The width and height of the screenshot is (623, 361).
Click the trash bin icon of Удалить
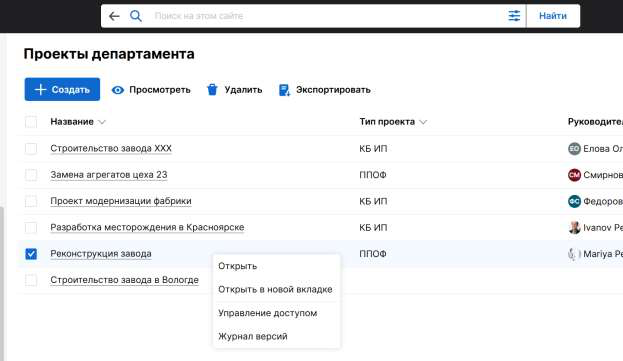[x=212, y=90]
